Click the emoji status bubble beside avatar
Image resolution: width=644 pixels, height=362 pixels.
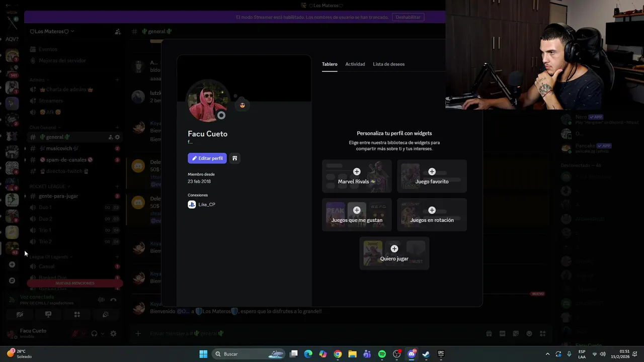[x=242, y=105]
